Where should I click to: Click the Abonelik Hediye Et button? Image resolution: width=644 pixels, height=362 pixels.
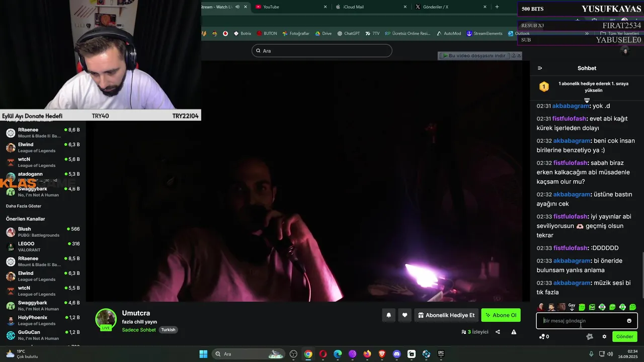pos(446,315)
